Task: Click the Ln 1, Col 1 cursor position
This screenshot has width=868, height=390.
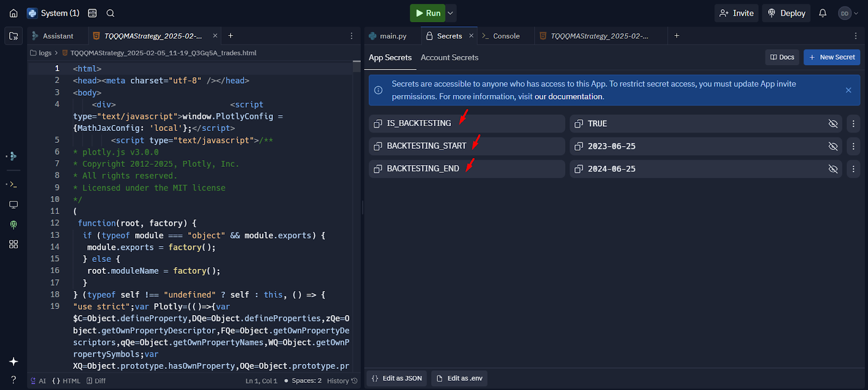Action: (x=261, y=381)
